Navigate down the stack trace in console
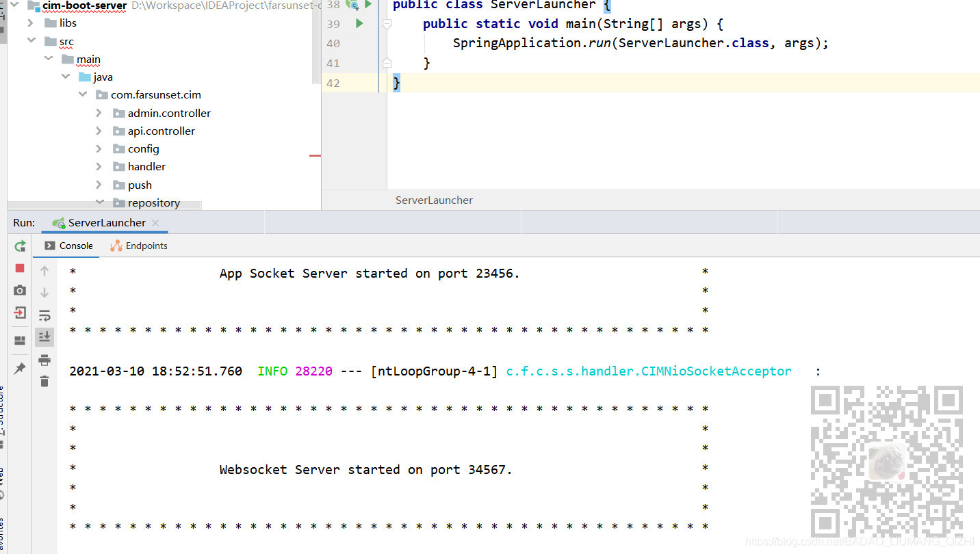 coord(44,292)
